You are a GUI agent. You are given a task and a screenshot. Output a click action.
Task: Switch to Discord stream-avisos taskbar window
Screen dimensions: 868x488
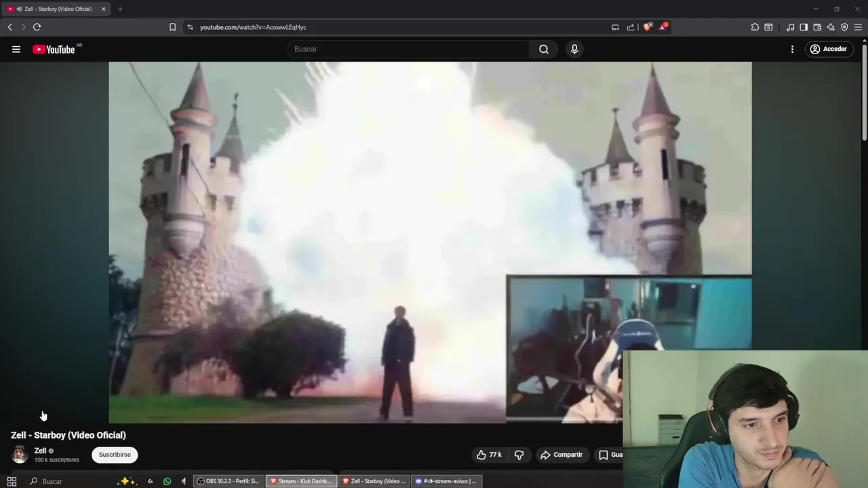coord(446,481)
